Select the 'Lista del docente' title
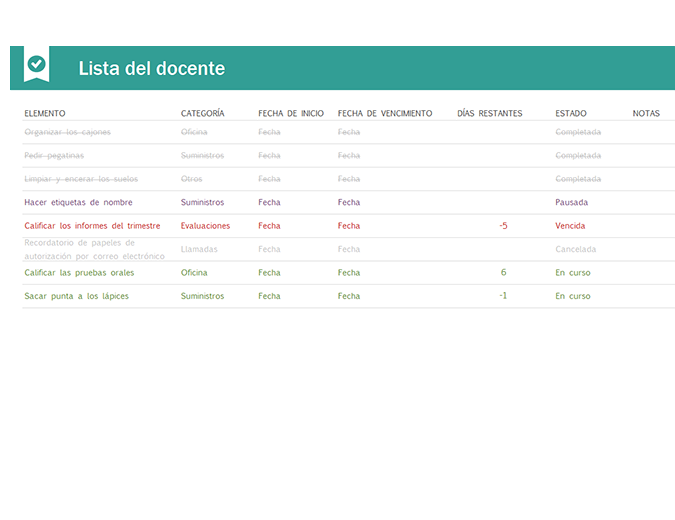The height and width of the screenshot is (520, 675). (152, 68)
